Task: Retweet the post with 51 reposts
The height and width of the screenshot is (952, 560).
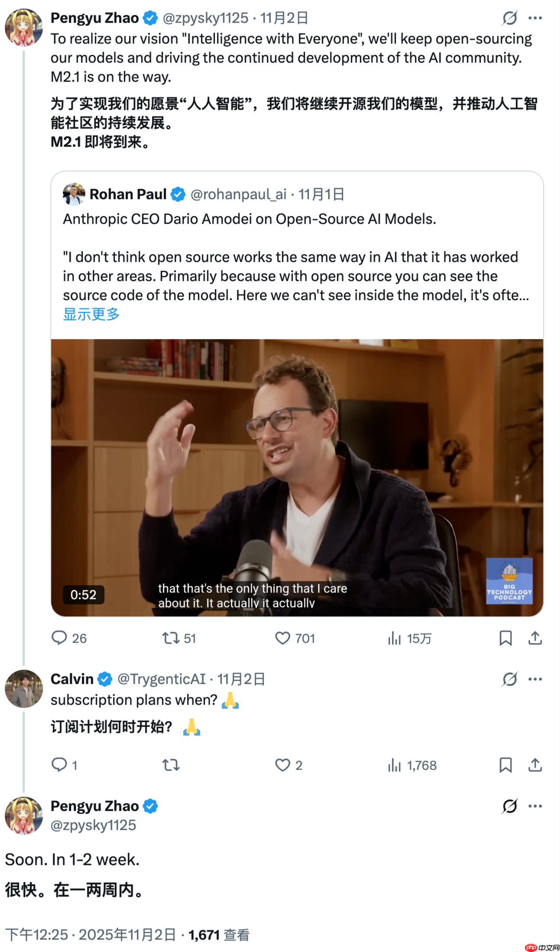Action: click(171, 638)
